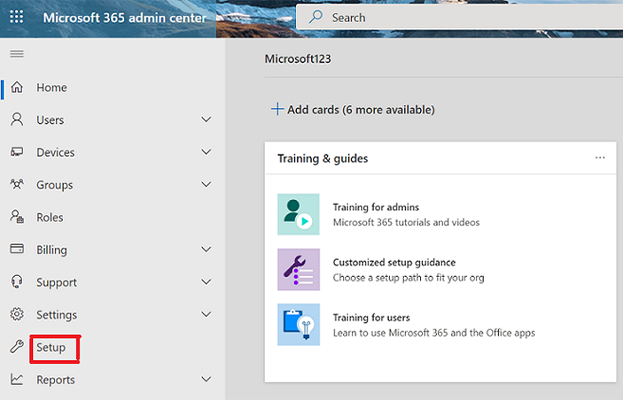The image size is (623, 400).
Task: Click the Reports chart icon
Action: [x=17, y=379]
